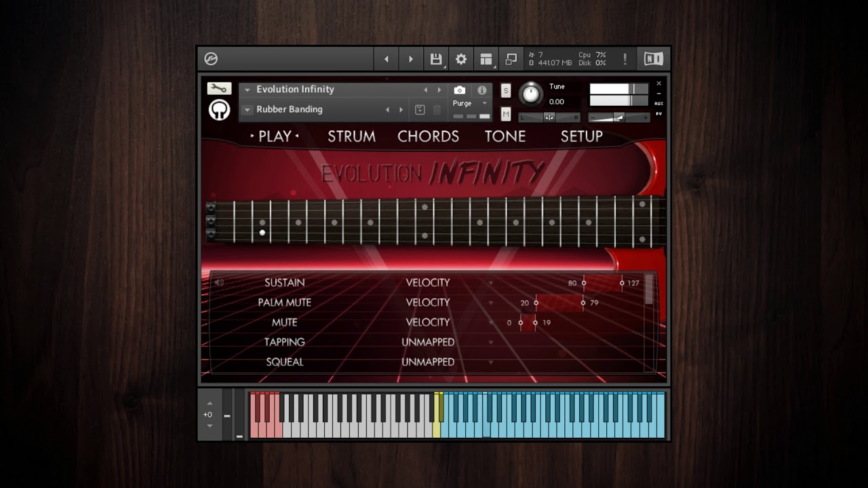Click the memory usage 441.07 MB readout
868x488 pixels.
(555, 63)
